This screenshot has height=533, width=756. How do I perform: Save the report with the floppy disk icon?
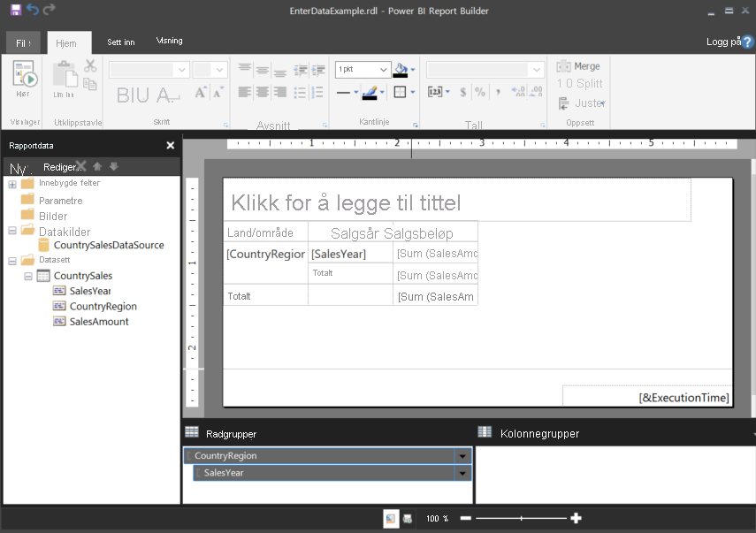[x=15, y=10]
